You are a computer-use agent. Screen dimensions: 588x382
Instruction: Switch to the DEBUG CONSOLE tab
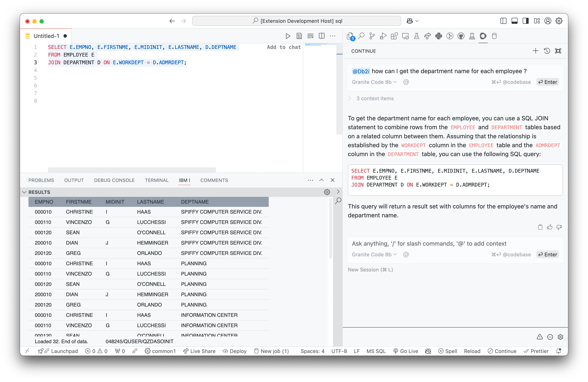click(x=114, y=180)
